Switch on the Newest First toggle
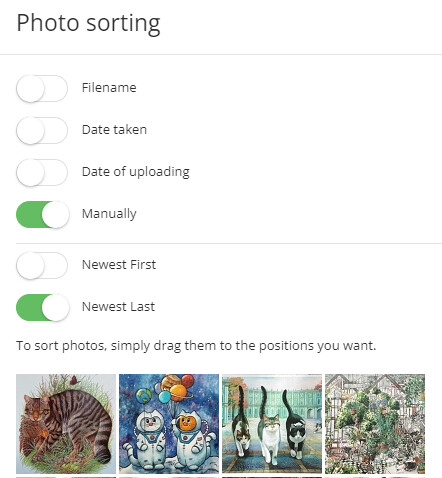This screenshot has width=442, height=478. pos(42,265)
